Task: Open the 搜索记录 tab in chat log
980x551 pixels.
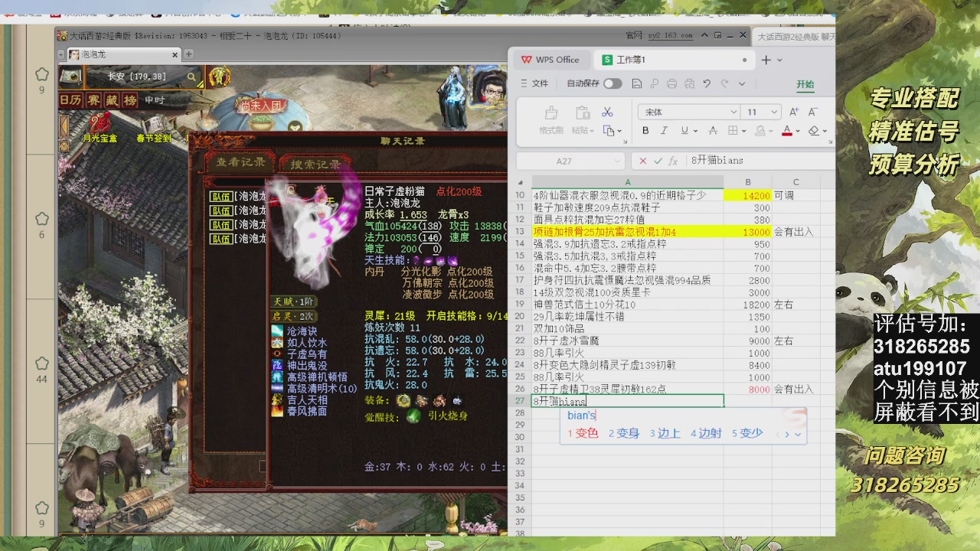Action: (x=316, y=164)
